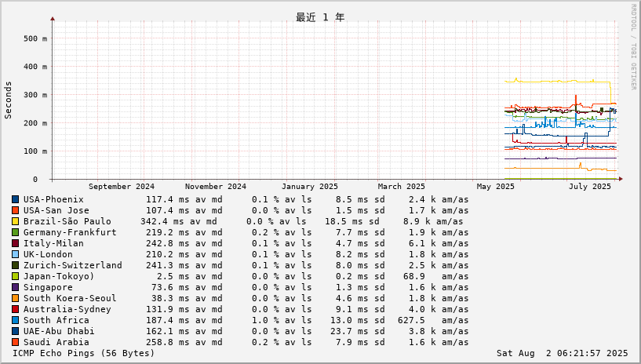Click the 258.8 ms median value
This screenshot has height=364, width=641.
pos(167,342)
